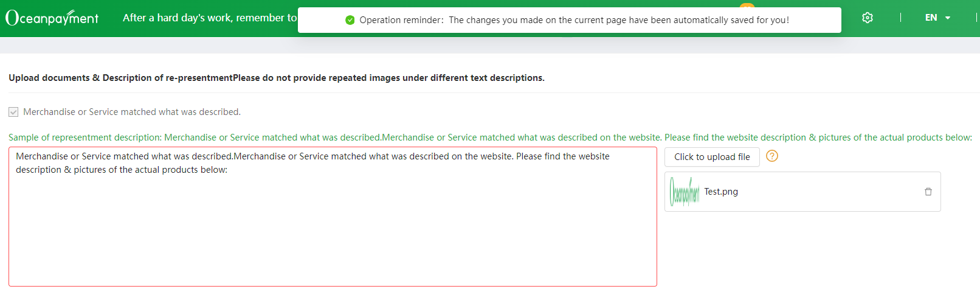
Task: Click the Upload documents & Description heading
Action: click(277, 78)
